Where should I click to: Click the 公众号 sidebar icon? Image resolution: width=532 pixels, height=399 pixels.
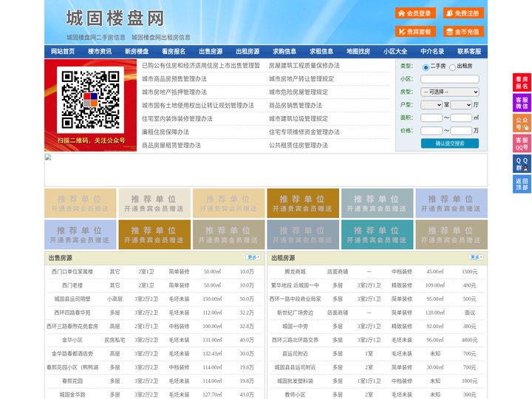522,123
